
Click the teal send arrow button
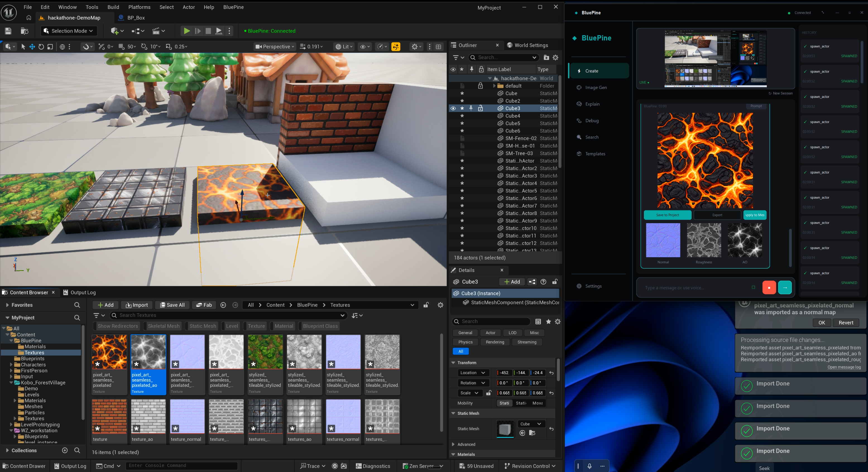[785, 287]
